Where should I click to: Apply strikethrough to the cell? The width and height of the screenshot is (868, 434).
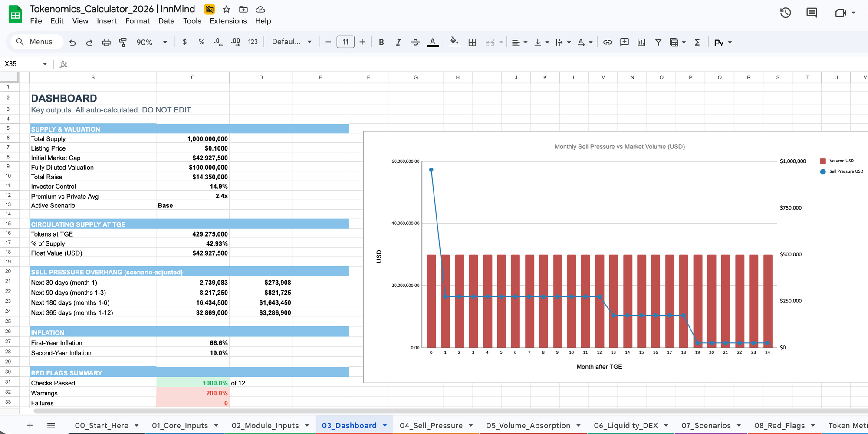pyautogui.click(x=415, y=42)
